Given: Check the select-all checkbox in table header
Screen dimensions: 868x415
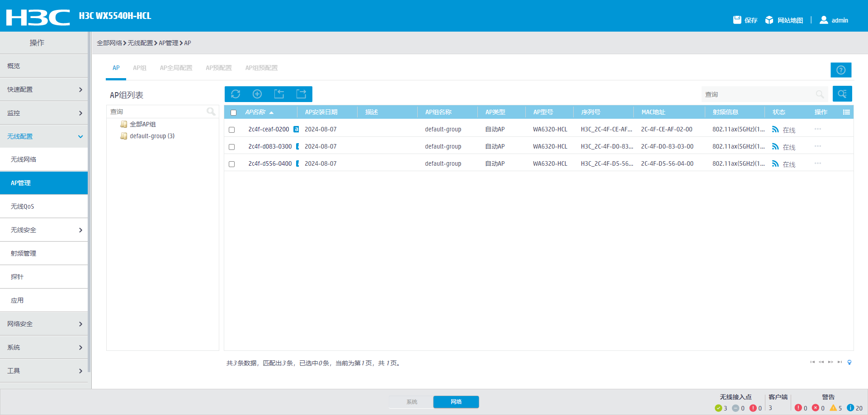Looking at the screenshot, I should click(233, 112).
